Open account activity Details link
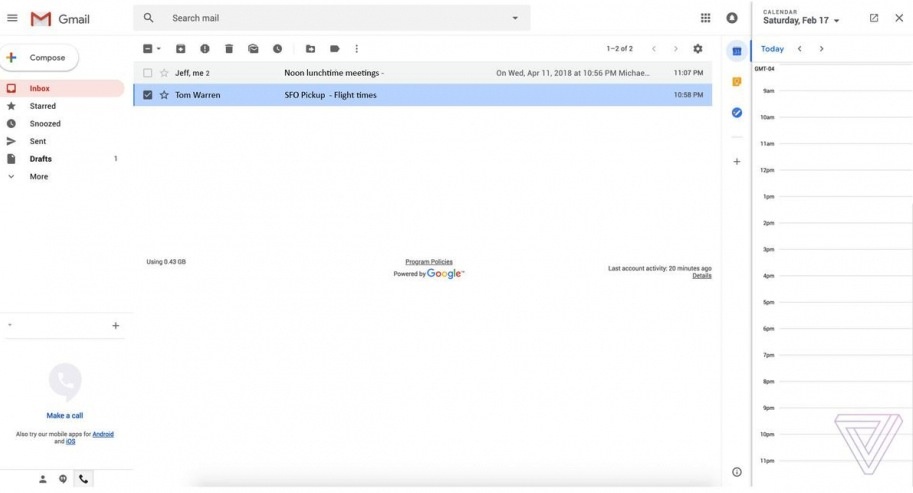Viewport: 913px width, 493px height. point(702,276)
